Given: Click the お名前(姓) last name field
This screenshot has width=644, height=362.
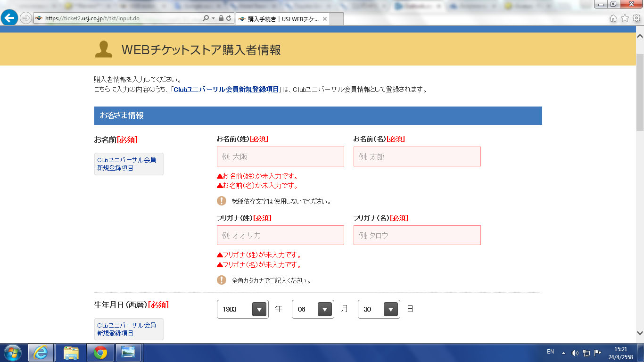Looking at the screenshot, I should point(281,156).
